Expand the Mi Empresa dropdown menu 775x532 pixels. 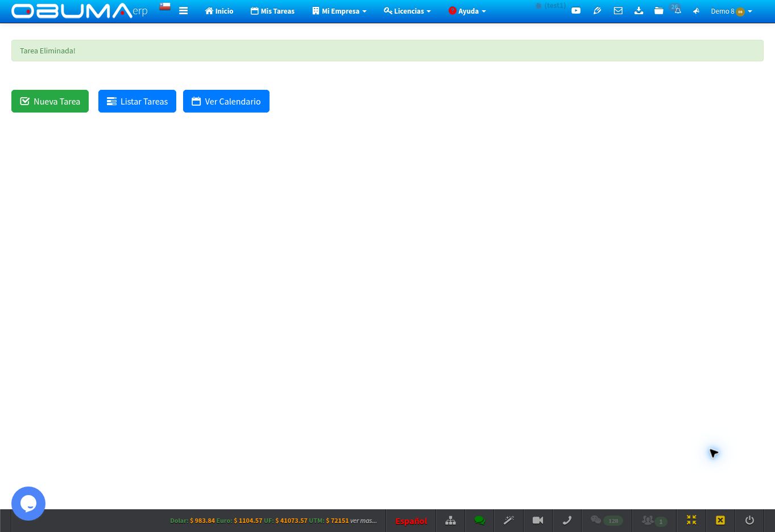pos(339,11)
